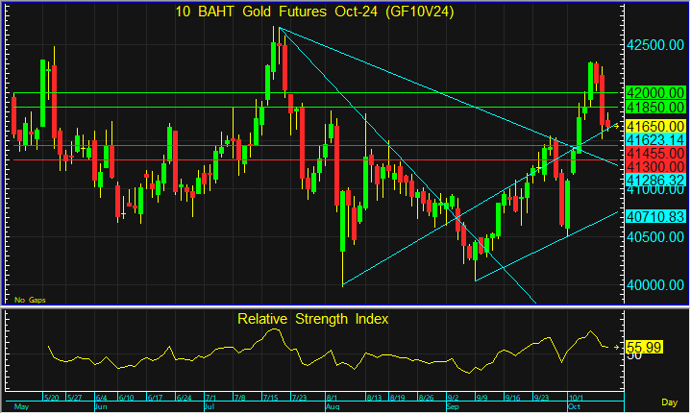Click the 6/4 date label
The height and width of the screenshot is (414, 691).
click(102, 398)
